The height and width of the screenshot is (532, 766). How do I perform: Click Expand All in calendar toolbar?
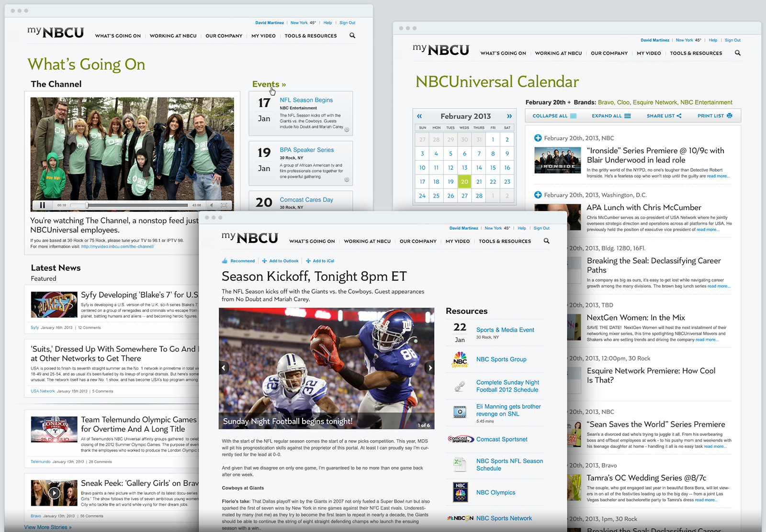(x=611, y=116)
